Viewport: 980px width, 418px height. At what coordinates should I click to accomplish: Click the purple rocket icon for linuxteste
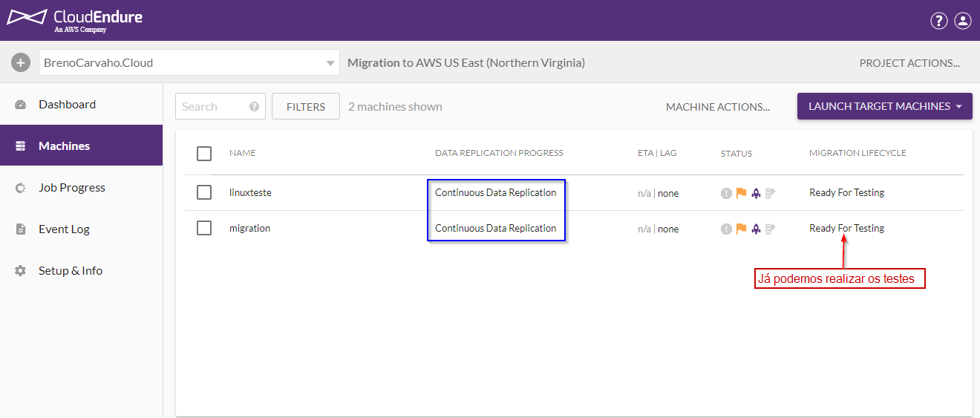[x=756, y=193]
